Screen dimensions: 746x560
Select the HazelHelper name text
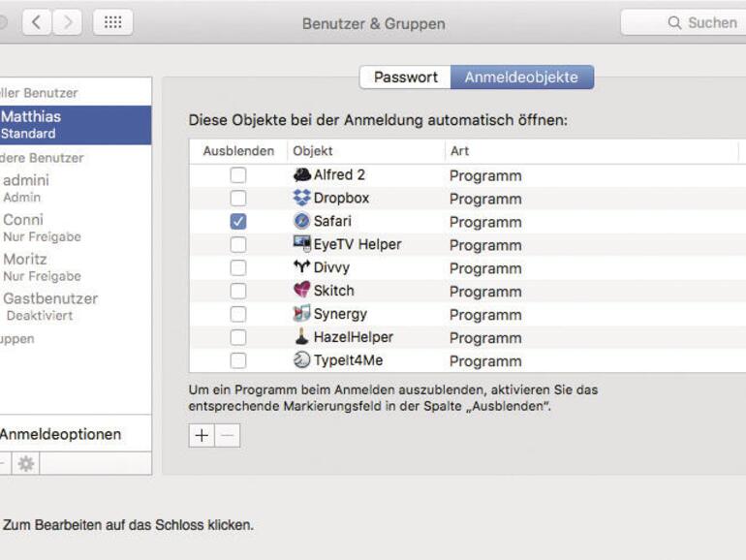click(354, 337)
